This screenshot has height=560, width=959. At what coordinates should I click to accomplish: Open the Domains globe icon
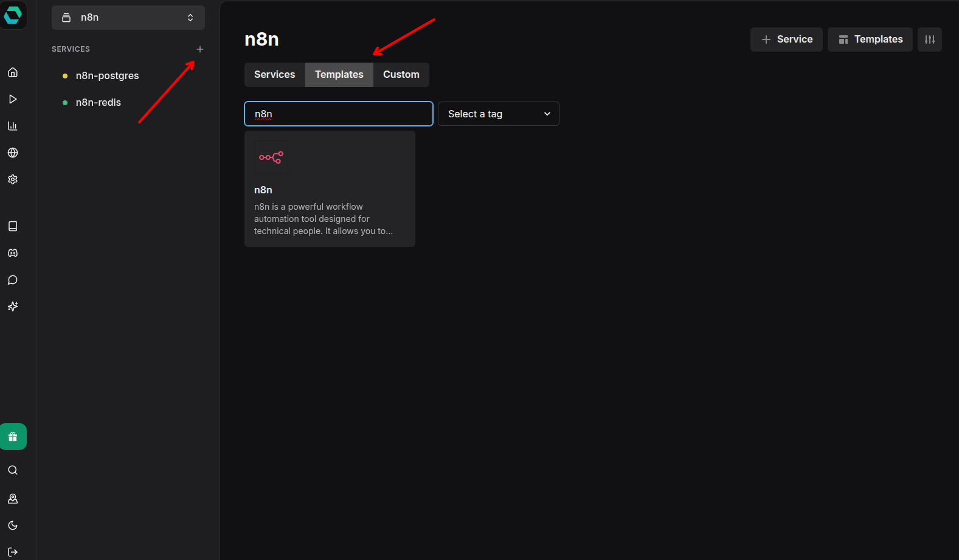(13, 153)
